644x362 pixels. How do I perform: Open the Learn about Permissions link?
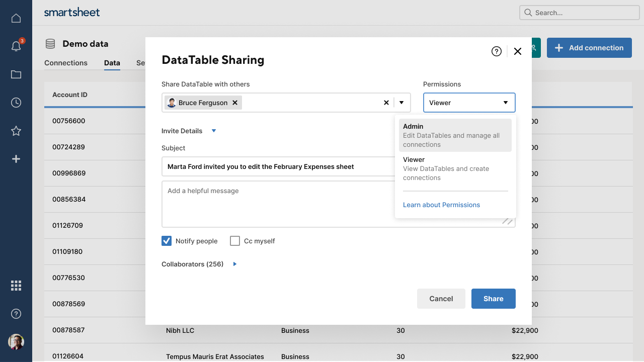pos(441,205)
